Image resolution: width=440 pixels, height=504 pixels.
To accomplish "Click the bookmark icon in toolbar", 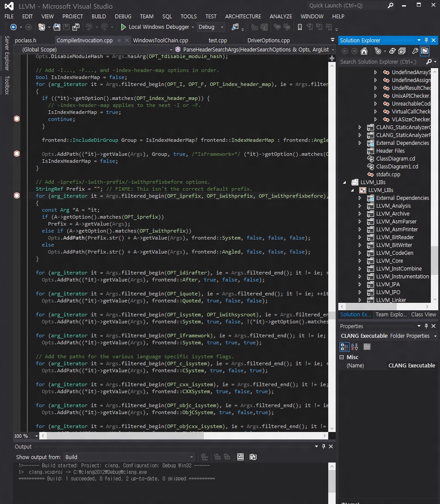I will point(300,27).
